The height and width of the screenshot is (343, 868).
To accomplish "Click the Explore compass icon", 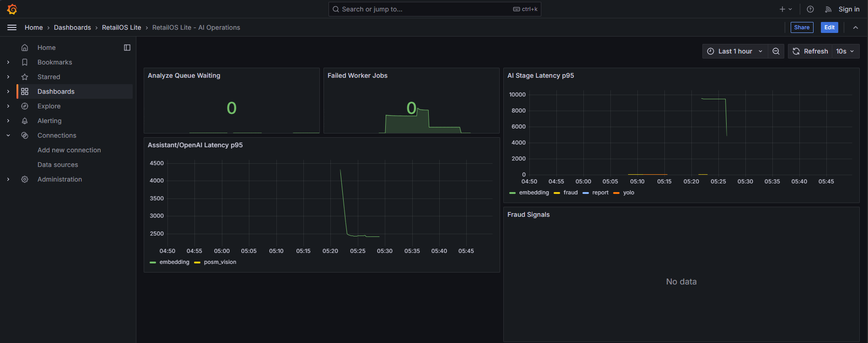I will click(25, 106).
